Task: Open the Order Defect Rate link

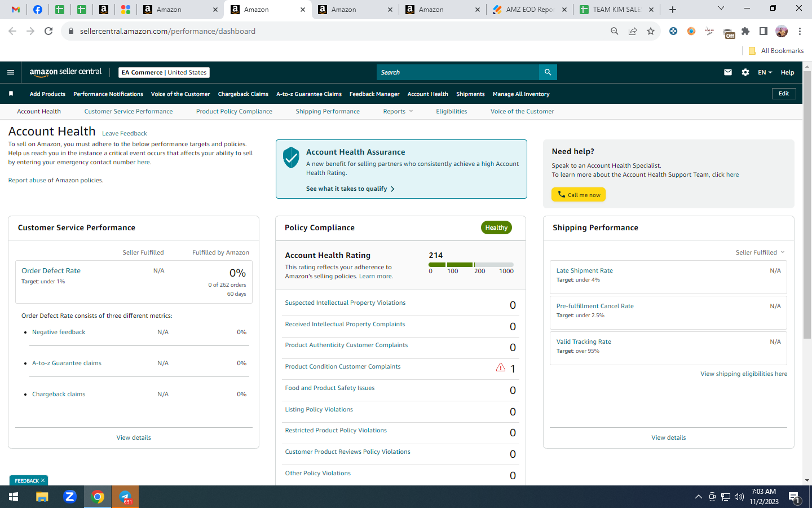Action: [51, 271]
